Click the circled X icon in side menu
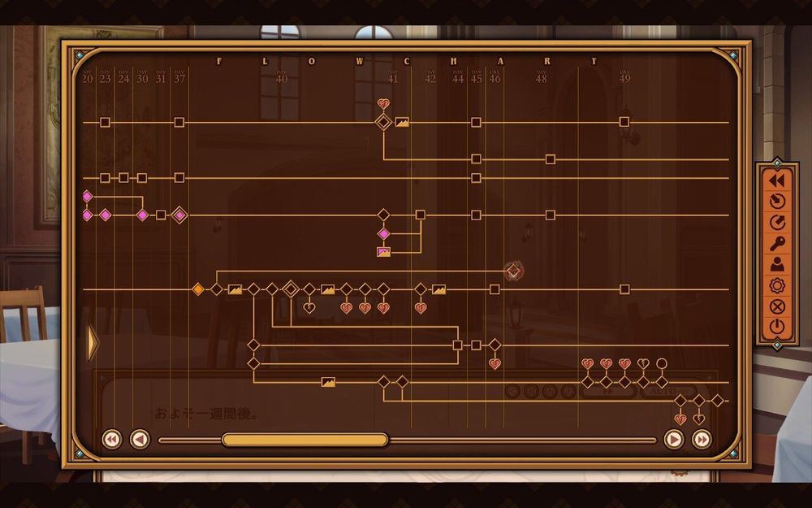This screenshot has height=508, width=812. (x=777, y=307)
